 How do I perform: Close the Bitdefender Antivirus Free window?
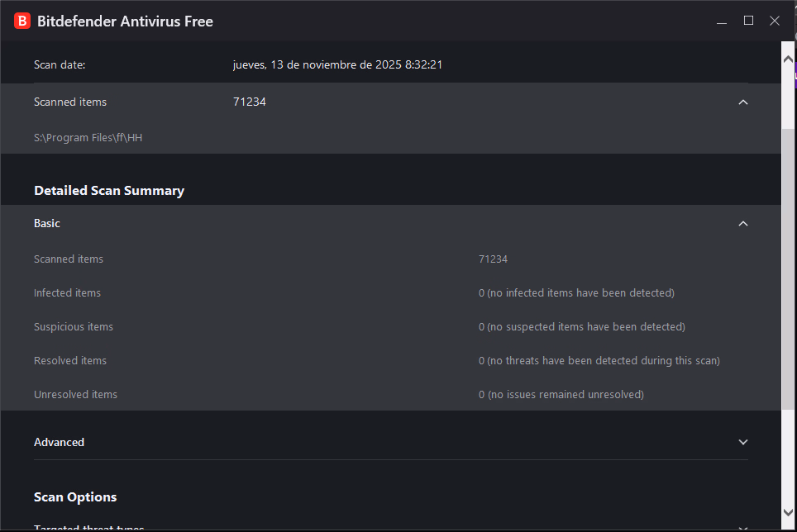point(775,21)
